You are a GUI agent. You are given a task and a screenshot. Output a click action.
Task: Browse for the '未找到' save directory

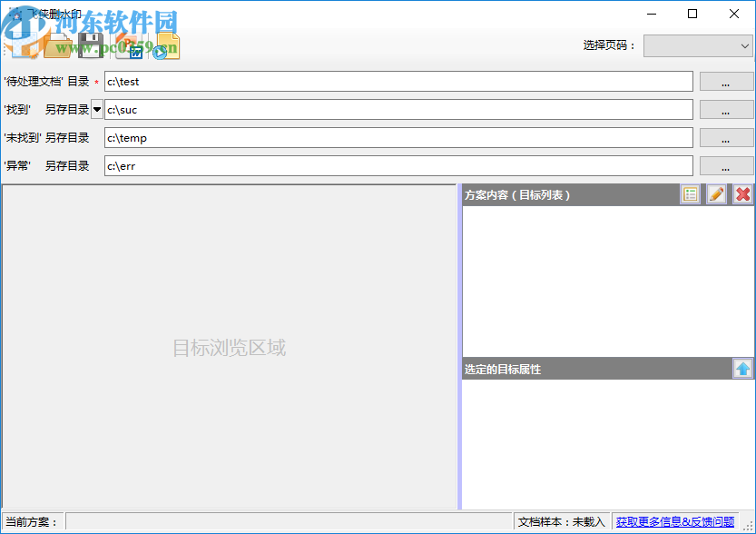pyautogui.click(x=726, y=137)
